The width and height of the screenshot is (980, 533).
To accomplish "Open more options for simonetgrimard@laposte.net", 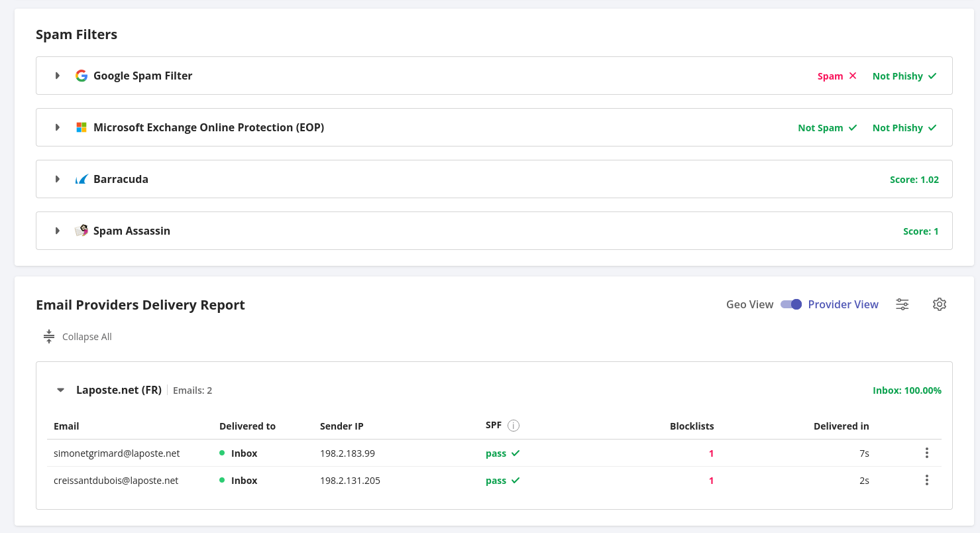I will [x=927, y=453].
